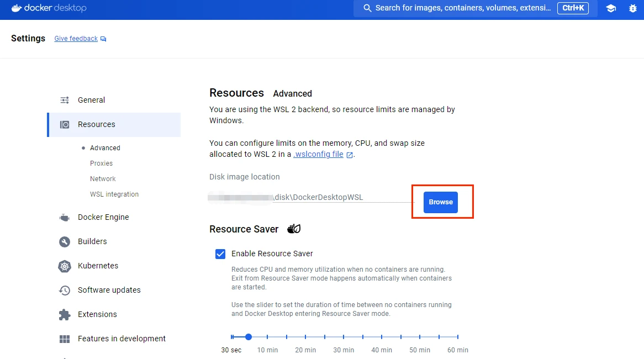
Task: Open the .wslconfig file link
Action: point(318,154)
